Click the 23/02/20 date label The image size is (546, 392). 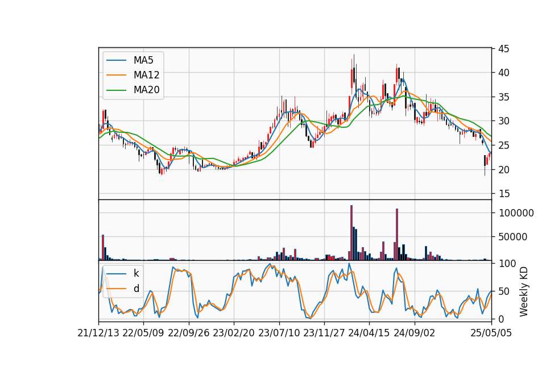coord(234,333)
